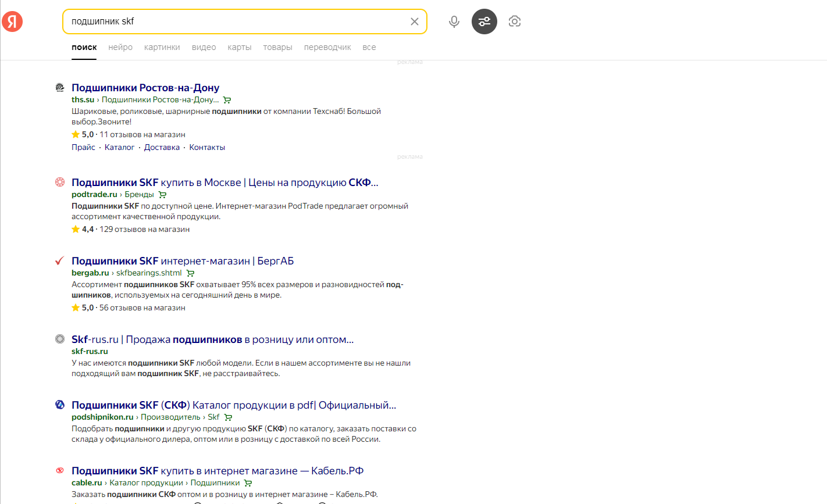The height and width of the screenshot is (504, 827).
Task: Show 'все' services tab
Action: pos(369,47)
